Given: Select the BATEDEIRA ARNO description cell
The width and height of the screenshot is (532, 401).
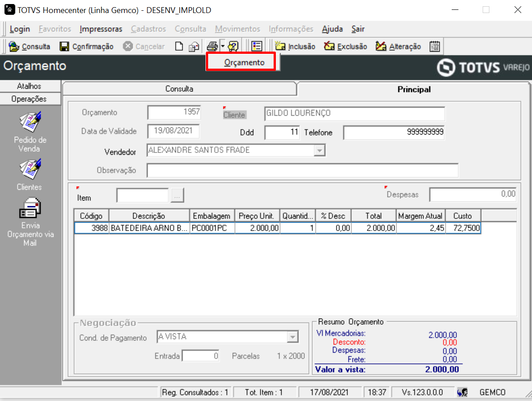Looking at the screenshot, I should point(149,228).
